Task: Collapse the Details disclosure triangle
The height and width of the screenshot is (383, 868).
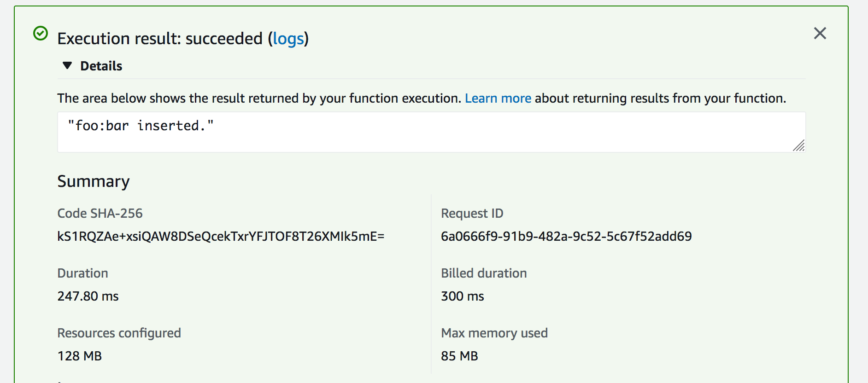Action: (x=67, y=65)
